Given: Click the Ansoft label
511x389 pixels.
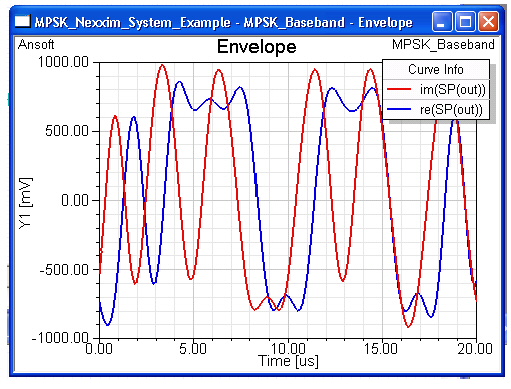Looking at the screenshot, I should click(x=36, y=44).
